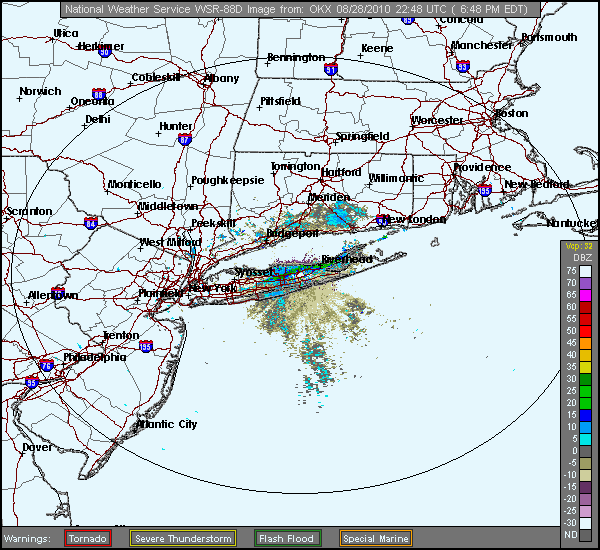This screenshot has width=600, height=550.
Task: Click the Flash Flood warning legend box
Action: pos(287,539)
